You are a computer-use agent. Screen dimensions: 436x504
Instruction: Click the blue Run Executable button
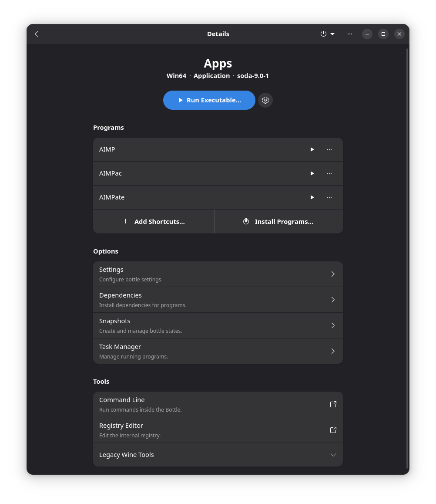tap(209, 100)
